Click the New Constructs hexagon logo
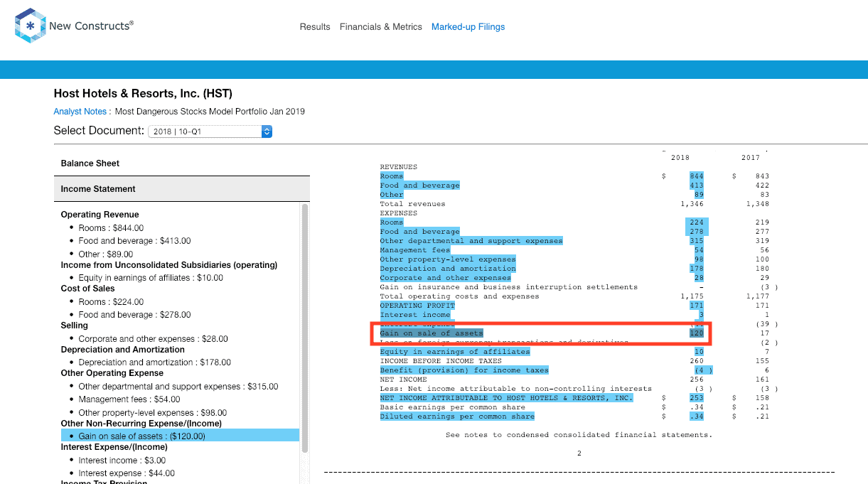868x484 pixels. [30, 26]
